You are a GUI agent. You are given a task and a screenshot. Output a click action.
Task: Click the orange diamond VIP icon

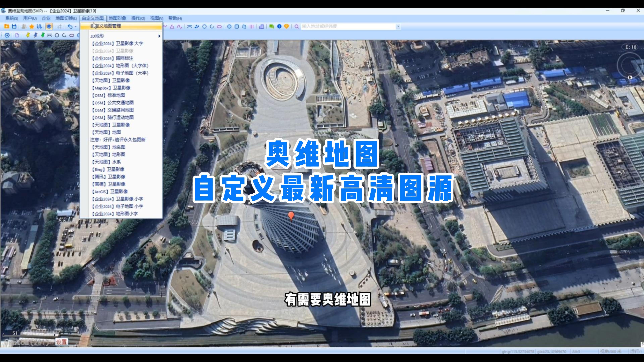click(x=287, y=26)
